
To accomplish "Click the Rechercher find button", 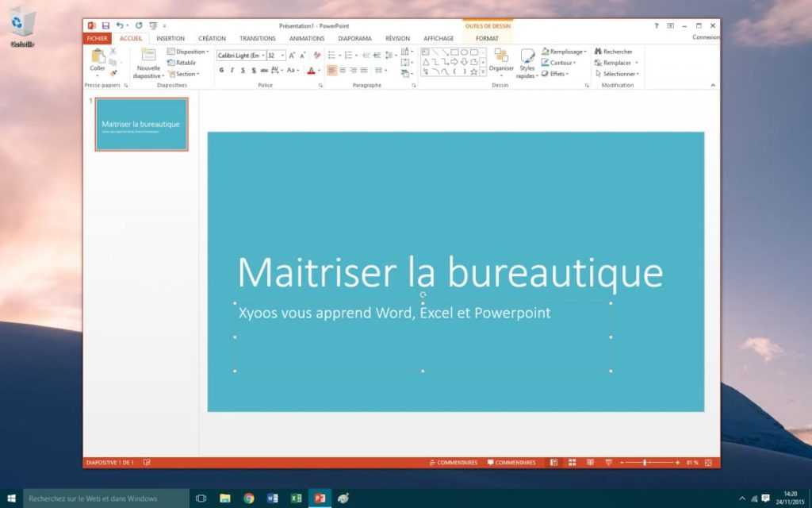I will (614, 52).
